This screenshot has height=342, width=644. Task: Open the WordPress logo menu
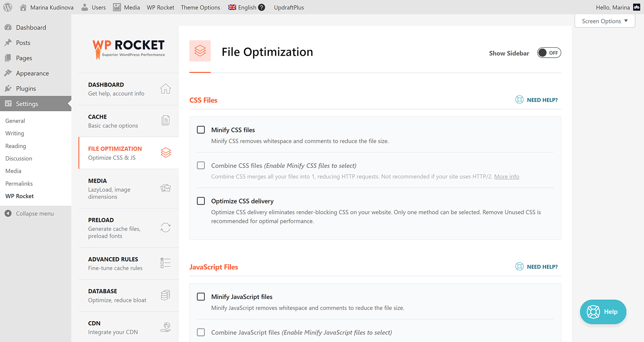[8, 7]
